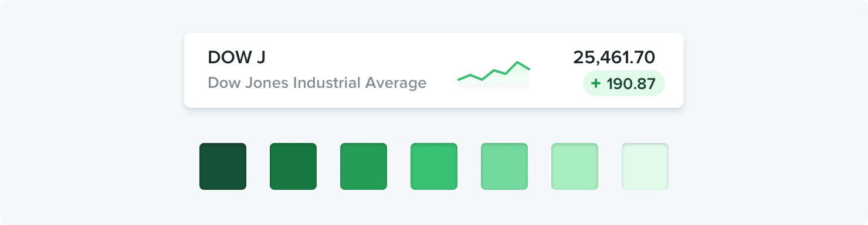Click the right end tip of the sparkline

tap(529, 69)
